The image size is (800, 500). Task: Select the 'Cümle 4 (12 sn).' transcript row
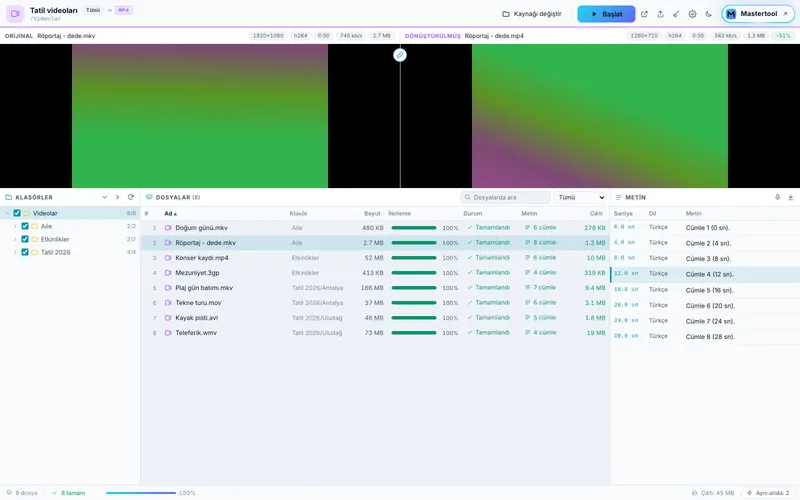(x=705, y=274)
